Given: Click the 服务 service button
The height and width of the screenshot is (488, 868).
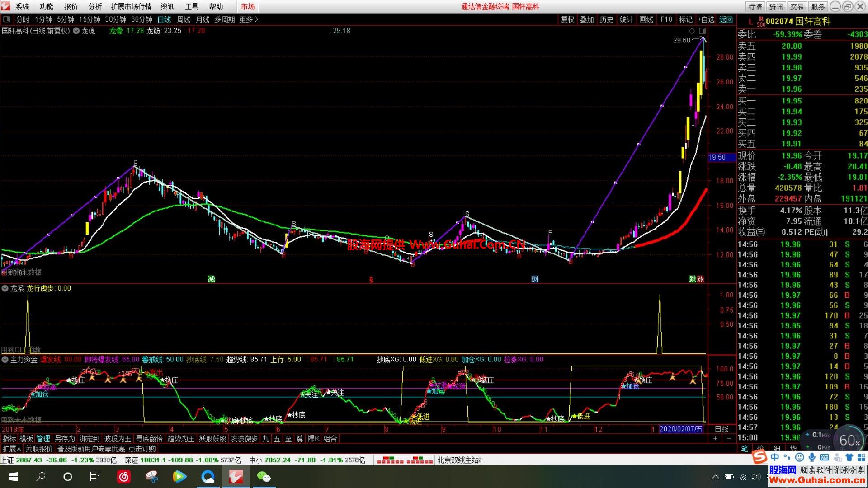Looking at the screenshot, I should (x=818, y=6).
